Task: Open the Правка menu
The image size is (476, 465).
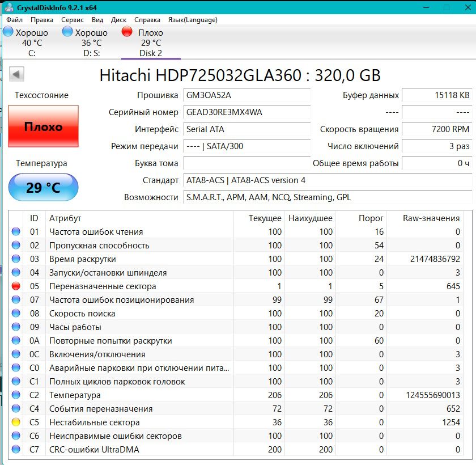Action: click(x=42, y=20)
